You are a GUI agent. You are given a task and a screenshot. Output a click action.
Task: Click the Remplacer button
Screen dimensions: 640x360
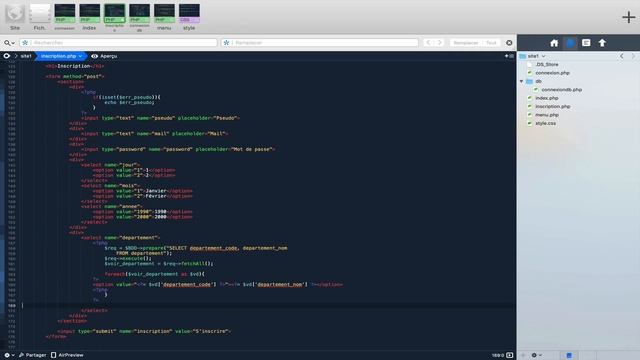point(466,42)
